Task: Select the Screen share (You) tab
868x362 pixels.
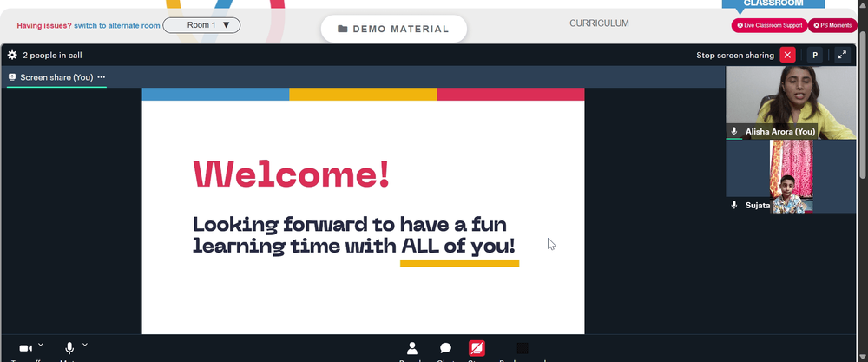Action: (x=56, y=77)
